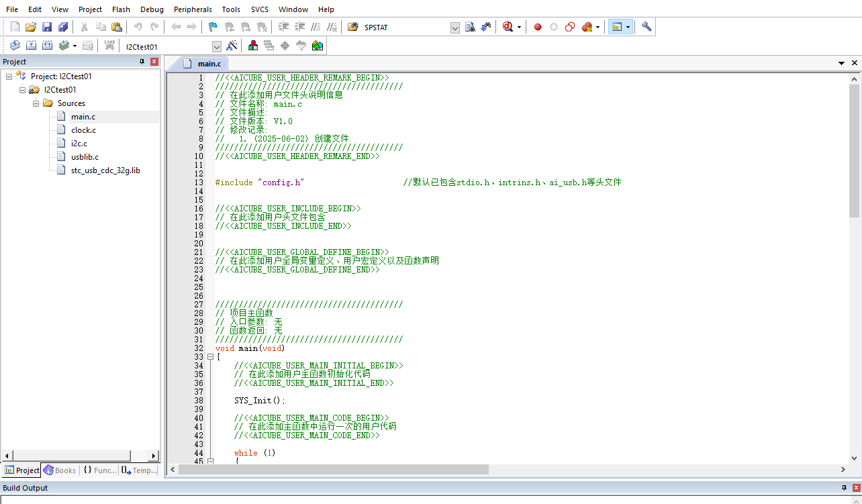This screenshot has height=504, width=862.
Task: Open the Flash menu
Action: (x=122, y=9)
